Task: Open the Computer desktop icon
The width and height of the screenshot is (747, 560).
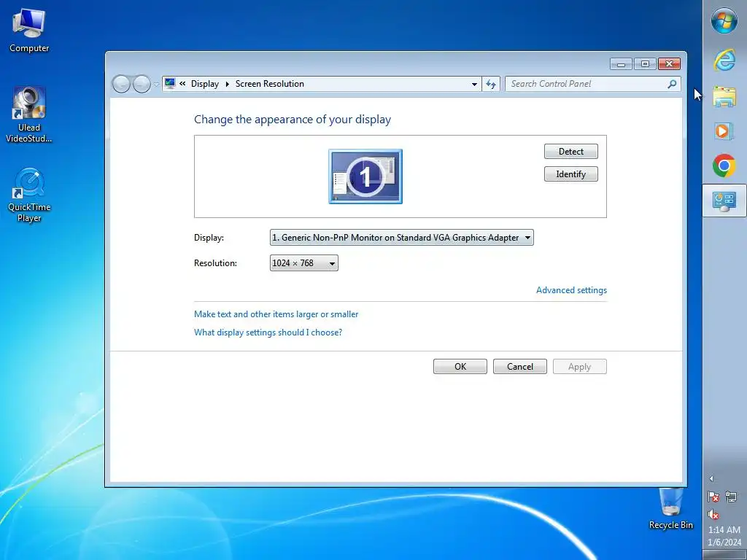Action: 29,31
